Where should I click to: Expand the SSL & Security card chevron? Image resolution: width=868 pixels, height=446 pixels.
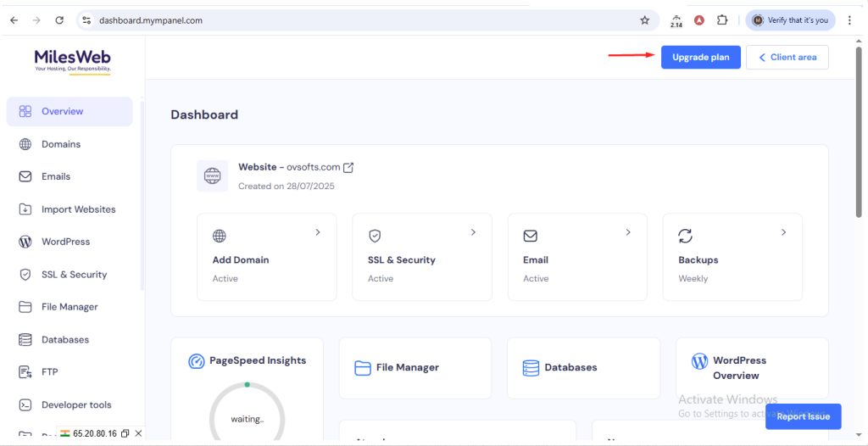473,232
